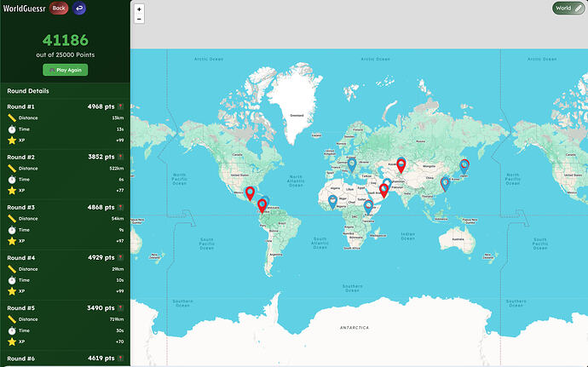This screenshot has height=367, width=588.
Task: Click the ruler icon in Round #2
Action: pos(12,169)
